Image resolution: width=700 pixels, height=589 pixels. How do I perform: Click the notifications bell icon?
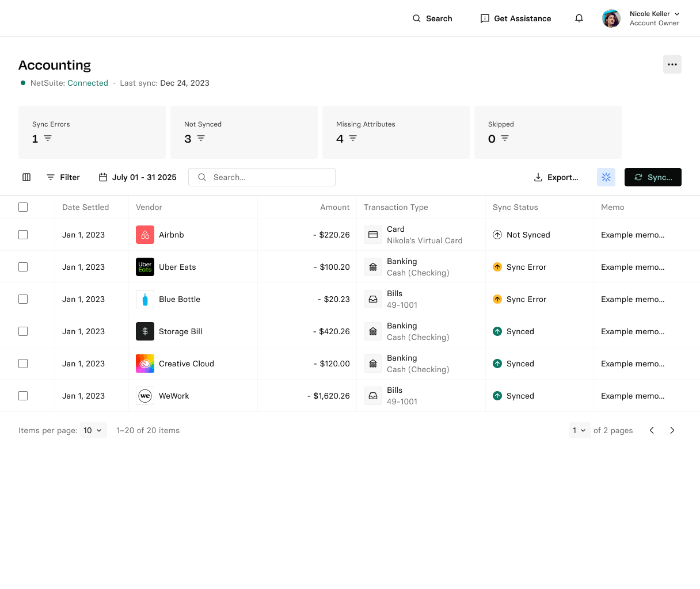(579, 18)
